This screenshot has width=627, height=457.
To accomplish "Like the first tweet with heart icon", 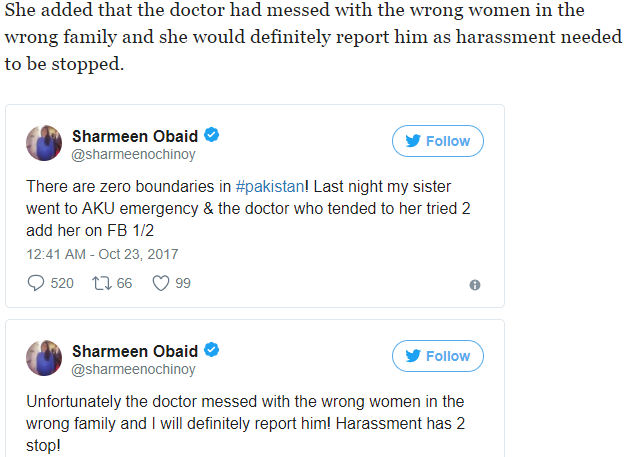I will pos(160,283).
